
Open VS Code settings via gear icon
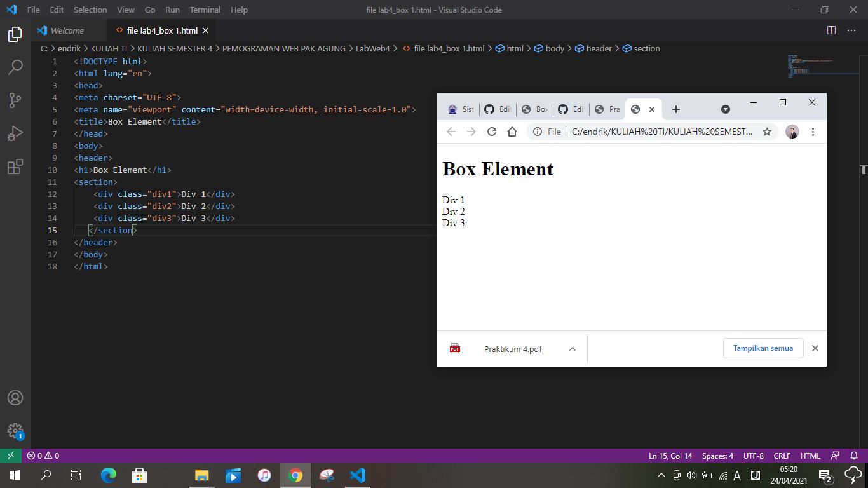(15, 431)
